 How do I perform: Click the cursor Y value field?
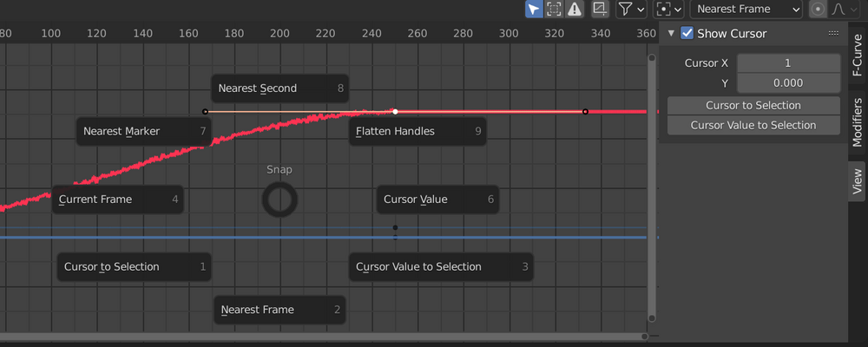788,83
